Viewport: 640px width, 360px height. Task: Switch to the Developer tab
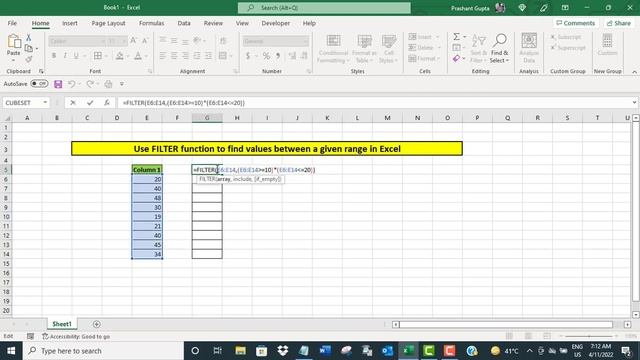coord(276,23)
